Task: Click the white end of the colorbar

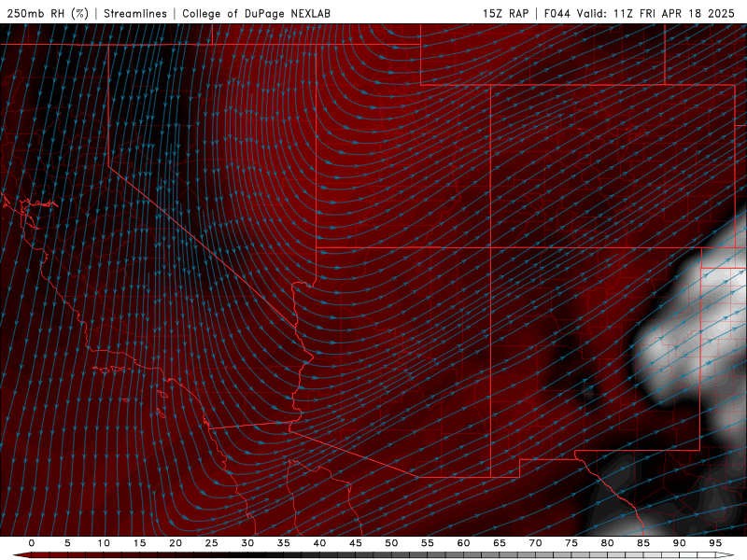Action: [x=726, y=555]
